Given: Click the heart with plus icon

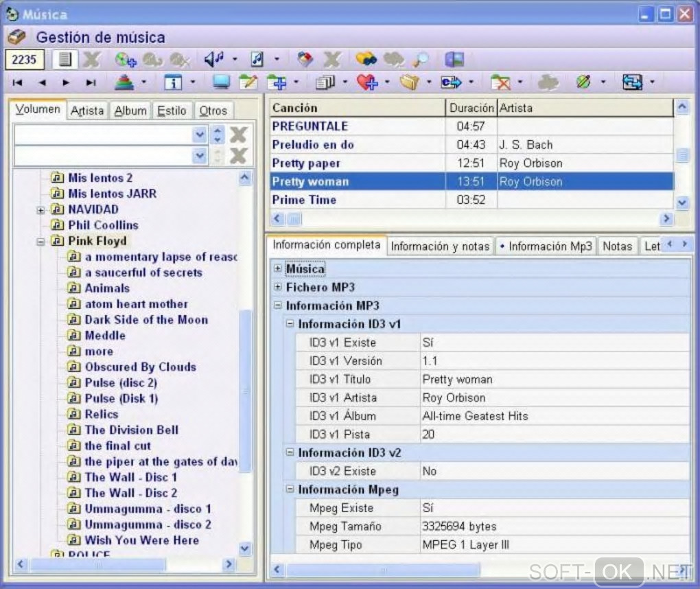Looking at the screenshot, I should (x=367, y=82).
